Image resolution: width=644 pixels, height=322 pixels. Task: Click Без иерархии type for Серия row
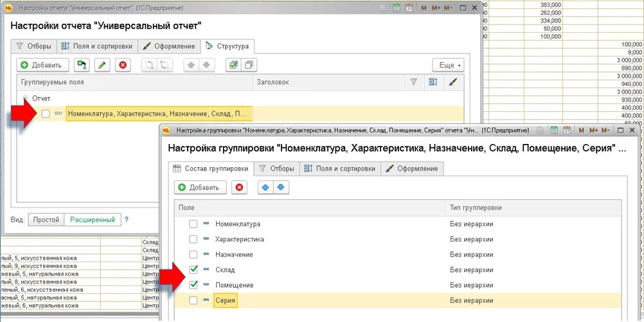coord(472,301)
